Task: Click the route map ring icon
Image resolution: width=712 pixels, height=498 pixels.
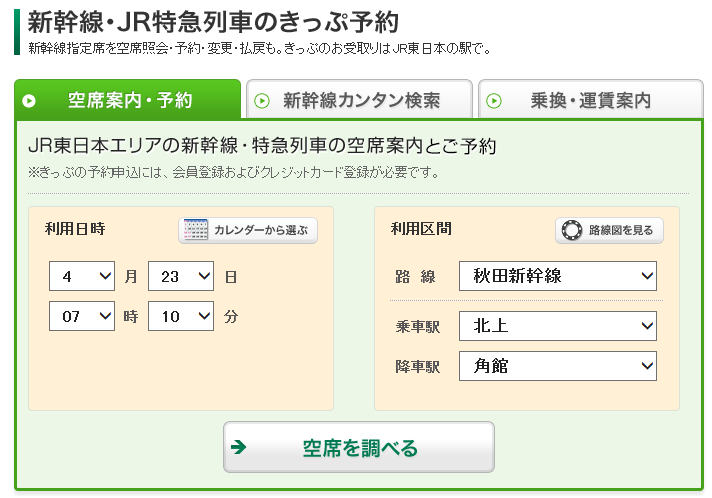Action: (572, 230)
